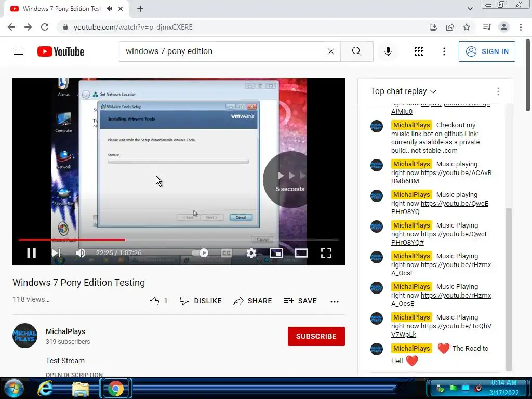This screenshot has width=532, height=399.
Task: Search with your voice microphone
Action: 388,51
